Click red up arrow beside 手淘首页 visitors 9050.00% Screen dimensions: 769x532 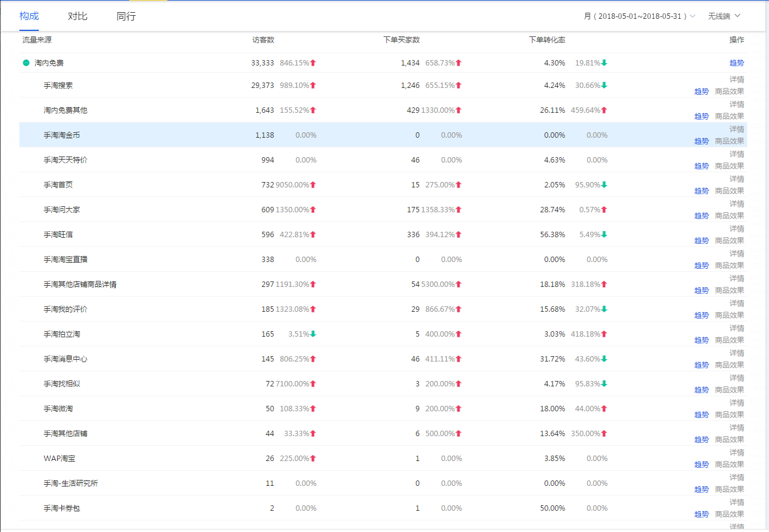[x=314, y=185]
